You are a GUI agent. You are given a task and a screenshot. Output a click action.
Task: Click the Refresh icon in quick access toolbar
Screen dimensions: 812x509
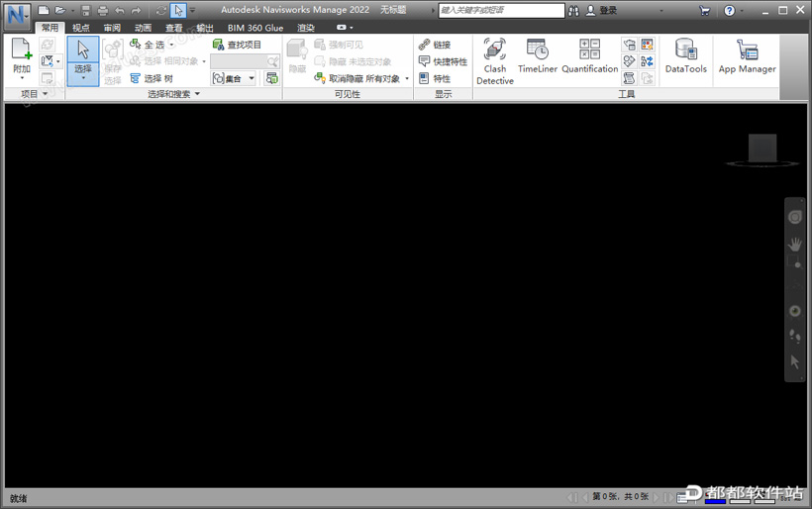(161, 10)
